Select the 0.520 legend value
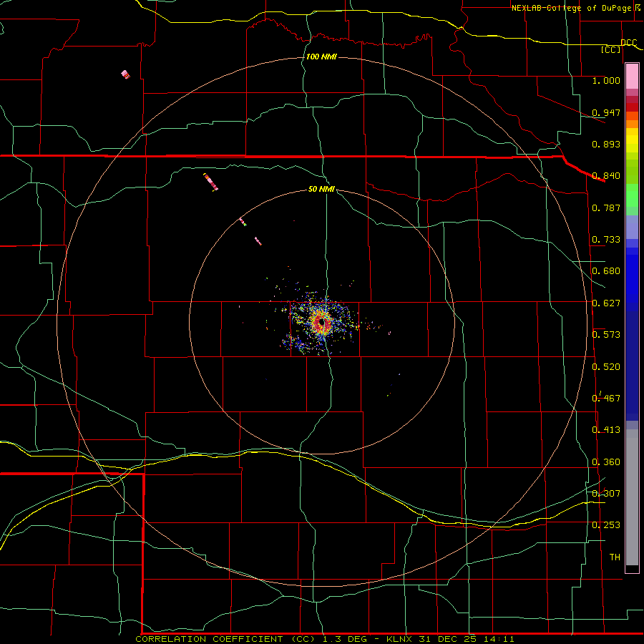 click(606, 367)
